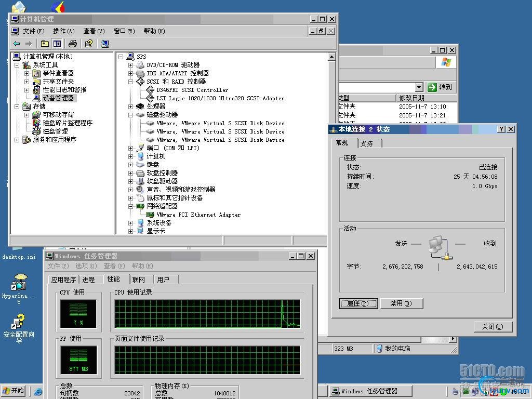Toggle the show/hide console tree icon
This screenshot has height=399, width=532.
(x=57, y=44)
